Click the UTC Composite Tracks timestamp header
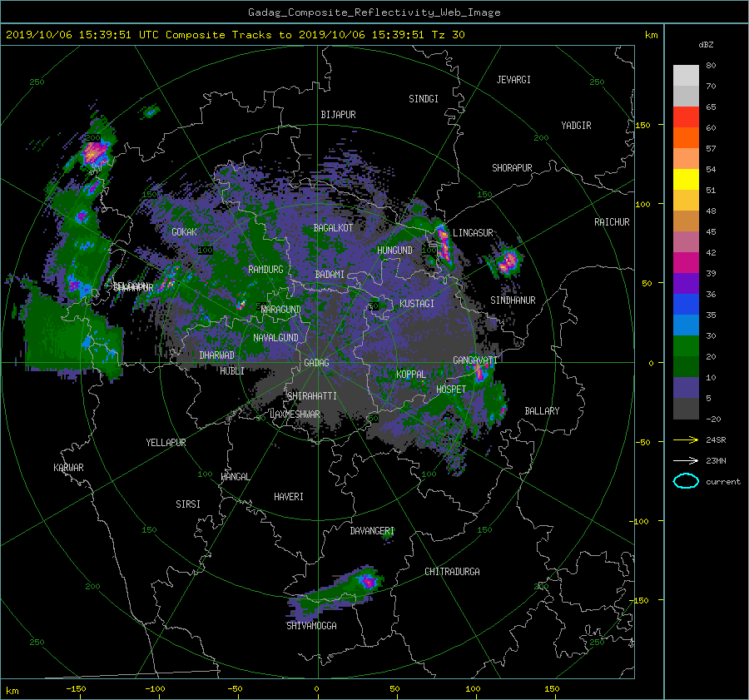749x700 pixels. pos(235,35)
